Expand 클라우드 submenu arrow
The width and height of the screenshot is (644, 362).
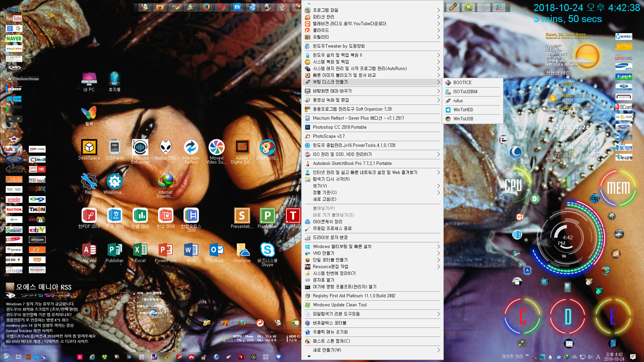pyautogui.click(x=438, y=30)
